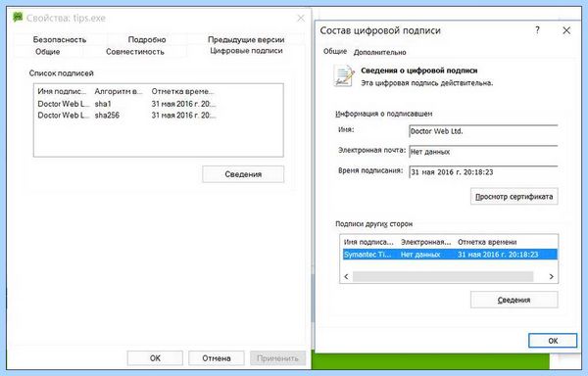Click the tips.exe app icon in title bar

point(18,18)
